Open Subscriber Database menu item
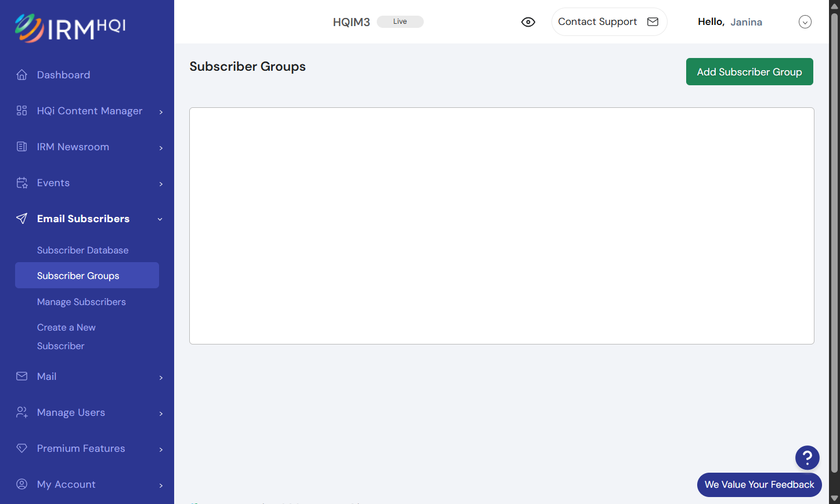840x504 pixels. pyautogui.click(x=83, y=250)
